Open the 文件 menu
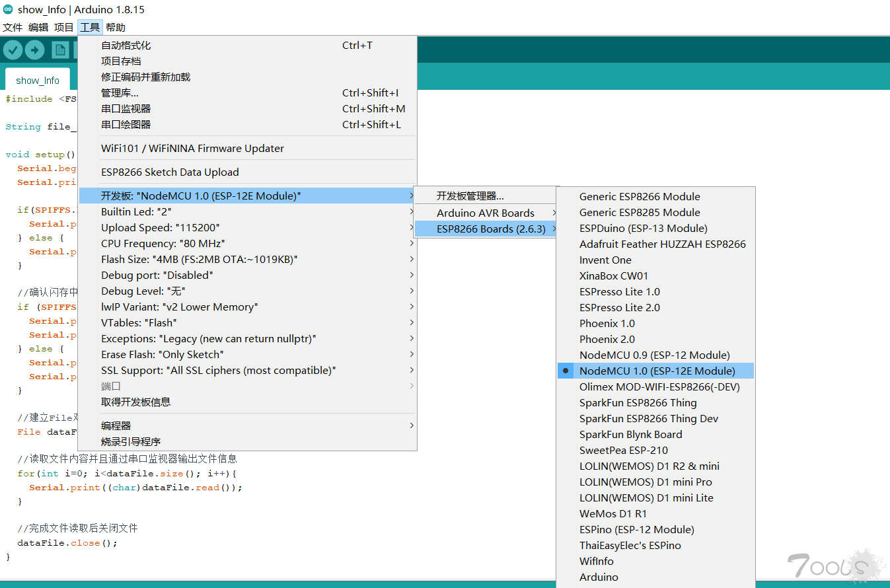The image size is (890, 588). tap(13, 27)
